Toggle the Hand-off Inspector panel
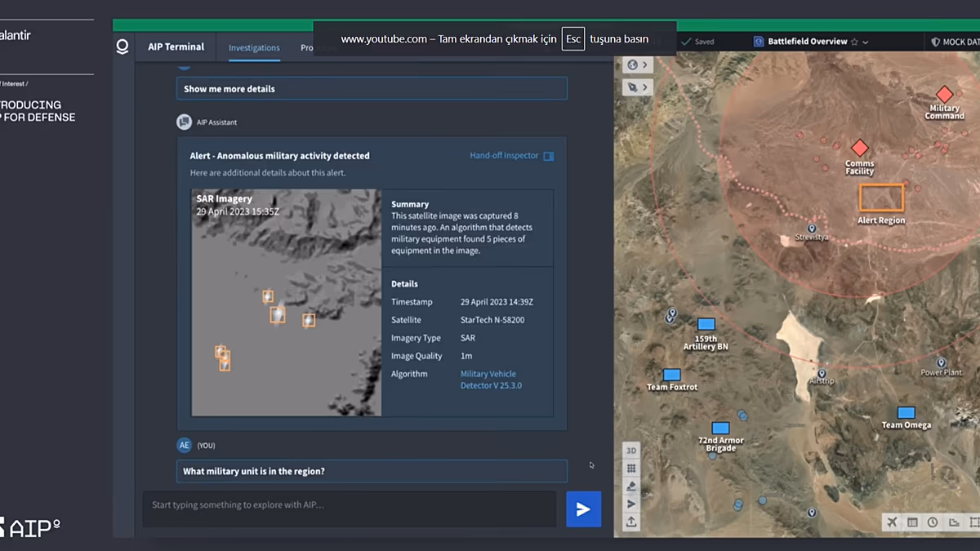The height and width of the screenshot is (551, 980). tap(549, 156)
